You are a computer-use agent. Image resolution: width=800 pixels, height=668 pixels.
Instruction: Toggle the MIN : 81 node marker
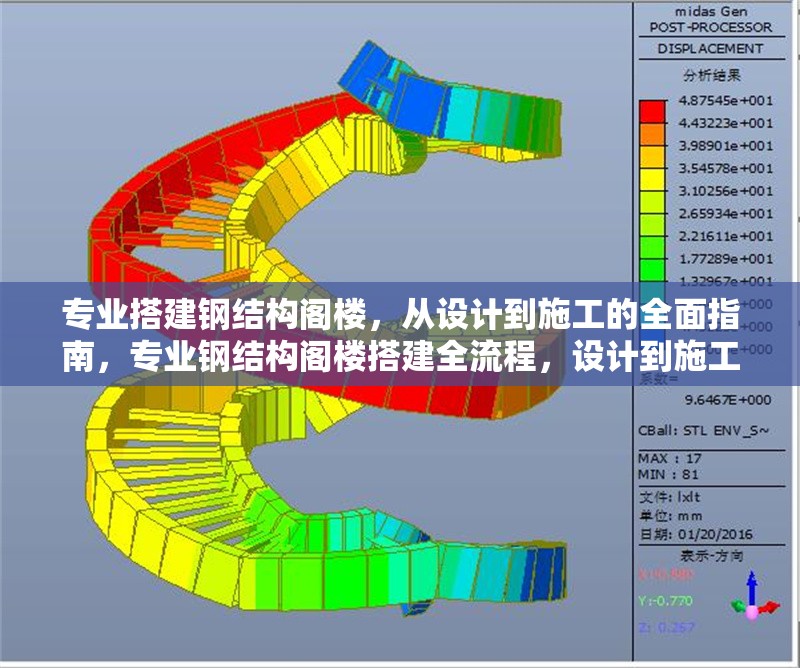point(668,474)
